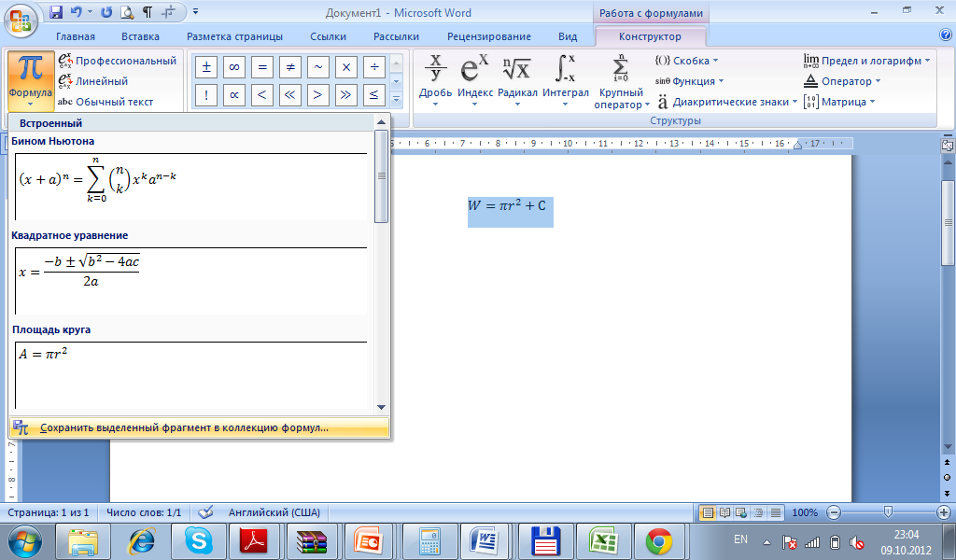Open Разметка страницы tab
The height and width of the screenshot is (560, 956).
(234, 36)
